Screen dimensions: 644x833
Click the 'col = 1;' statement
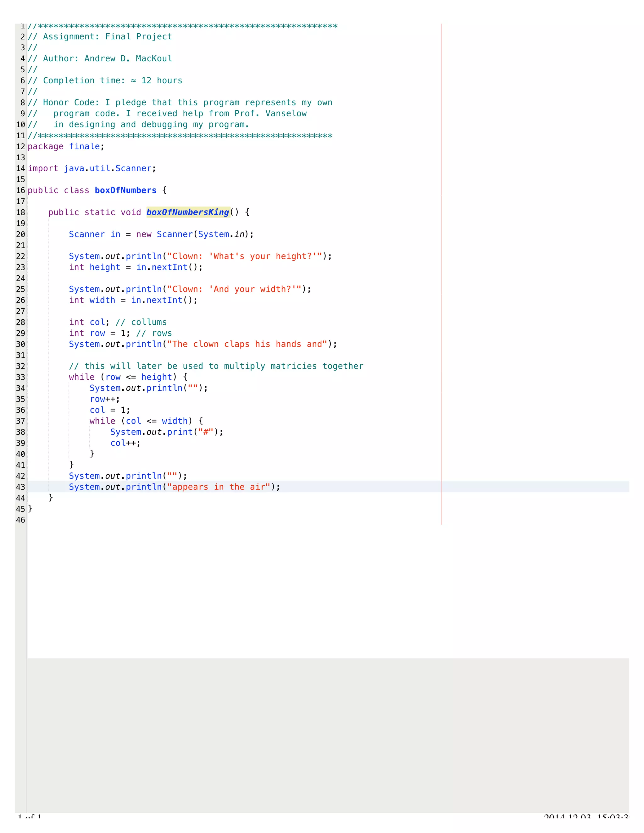coord(110,411)
